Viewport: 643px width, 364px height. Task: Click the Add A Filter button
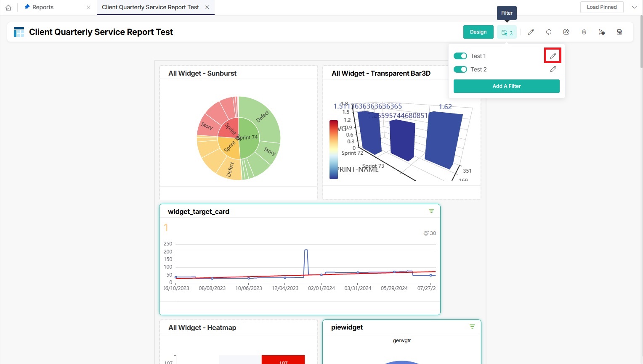point(507,86)
